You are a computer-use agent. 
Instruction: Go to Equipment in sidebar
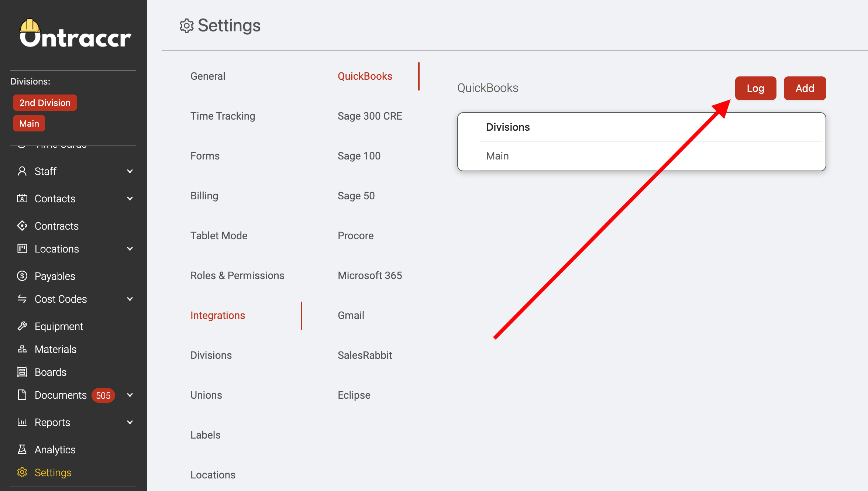59,326
